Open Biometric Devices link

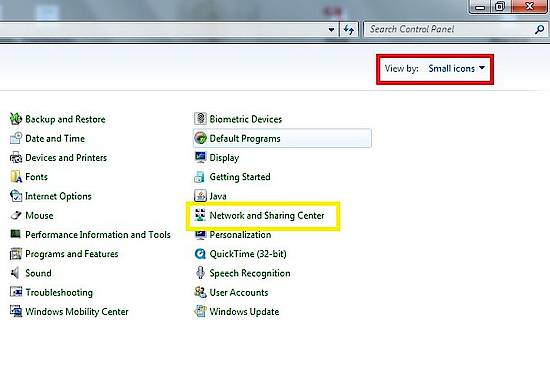point(246,119)
